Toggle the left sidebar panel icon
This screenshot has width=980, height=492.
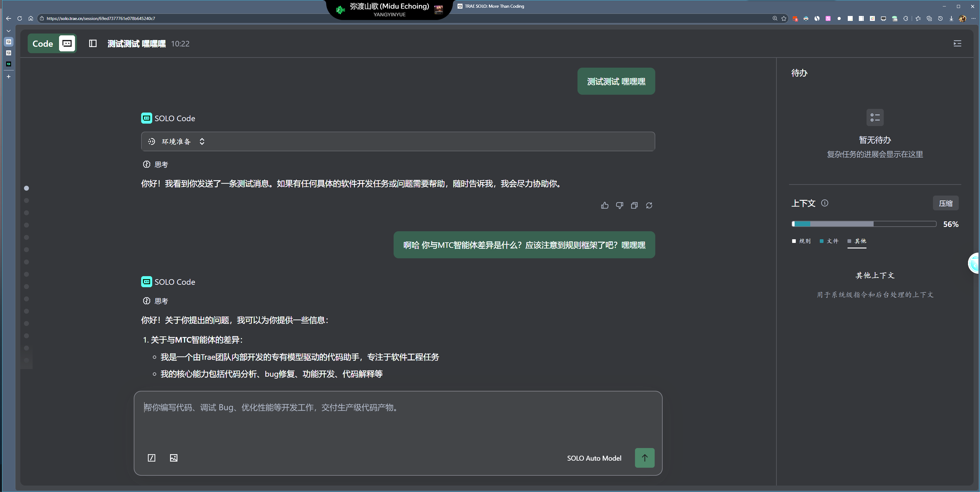[93, 43]
